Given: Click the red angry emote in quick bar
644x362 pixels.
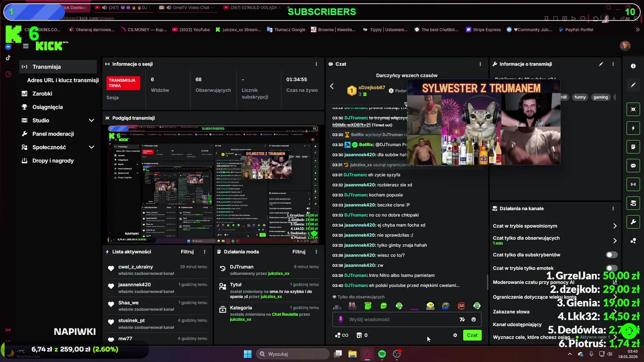Looking at the screenshot, I should point(461,306).
